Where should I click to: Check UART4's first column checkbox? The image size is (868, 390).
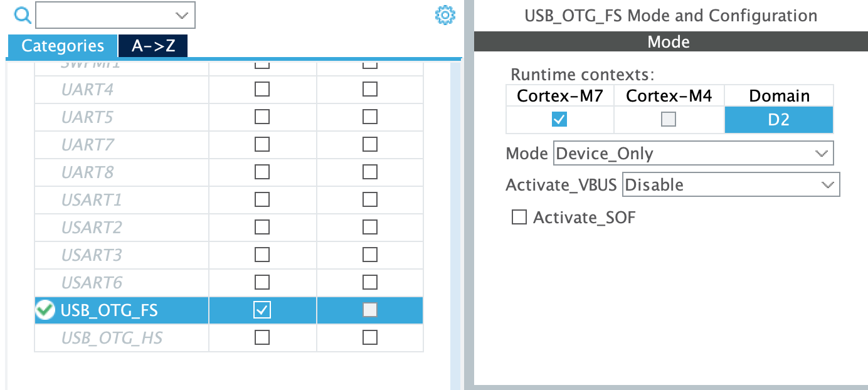262,89
